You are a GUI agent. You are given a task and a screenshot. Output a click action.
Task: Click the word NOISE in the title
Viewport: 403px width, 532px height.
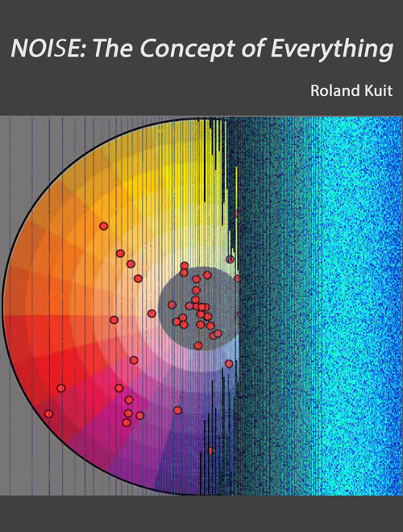tap(45, 48)
